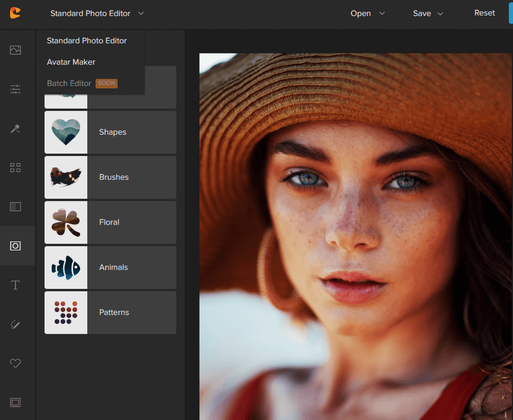Open the image manager sidebar icon
Viewport: 513px width, 420px height.
pyautogui.click(x=15, y=50)
